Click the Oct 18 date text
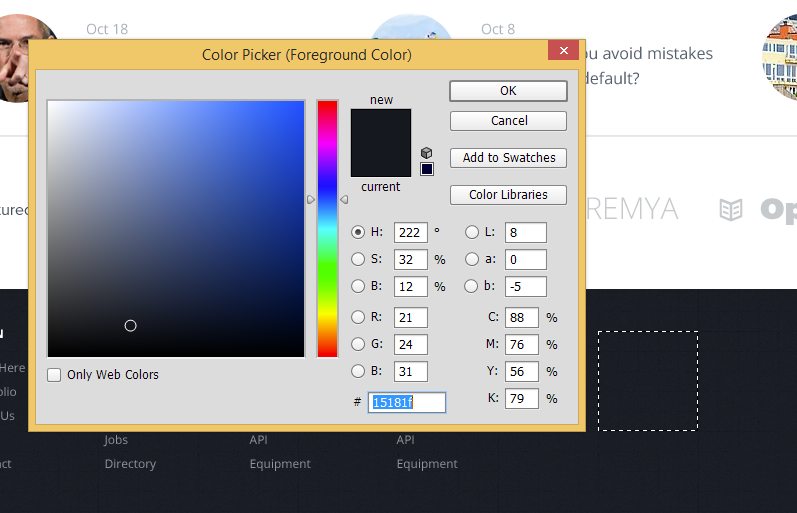Viewport: 797px width, 513px height. point(107,29)
